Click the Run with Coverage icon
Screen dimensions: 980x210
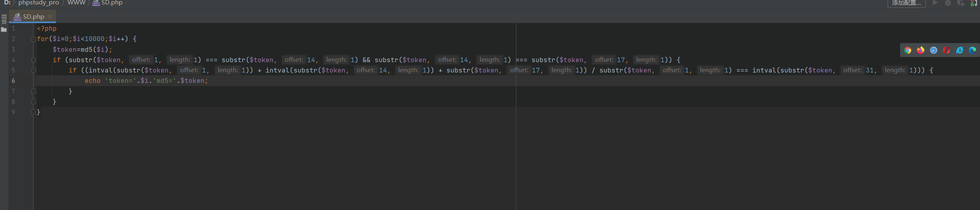(x=960, y=3)
